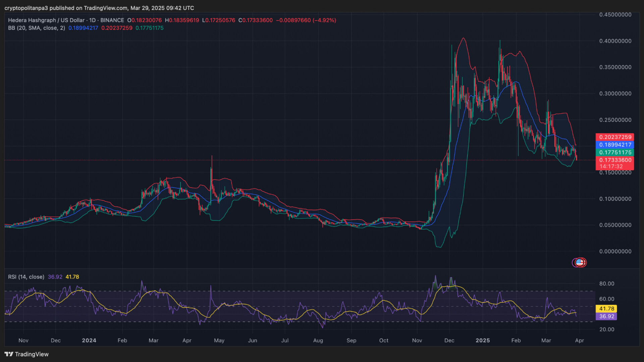Image resolution: width=644 pixels, height=362 pixels.
Task: Click the 2025 label on time axis
Action: pos(483,340)
